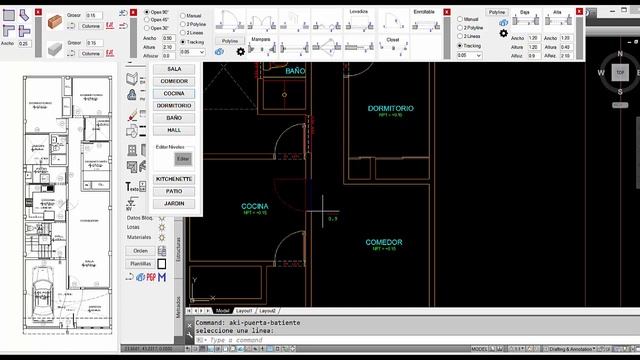Click the blue M icon
640x360 pixels.
pos(162,277)
